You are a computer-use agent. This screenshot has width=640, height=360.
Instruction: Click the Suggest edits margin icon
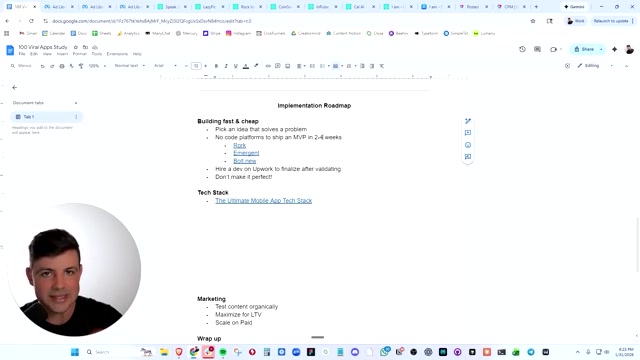(468, 157)
